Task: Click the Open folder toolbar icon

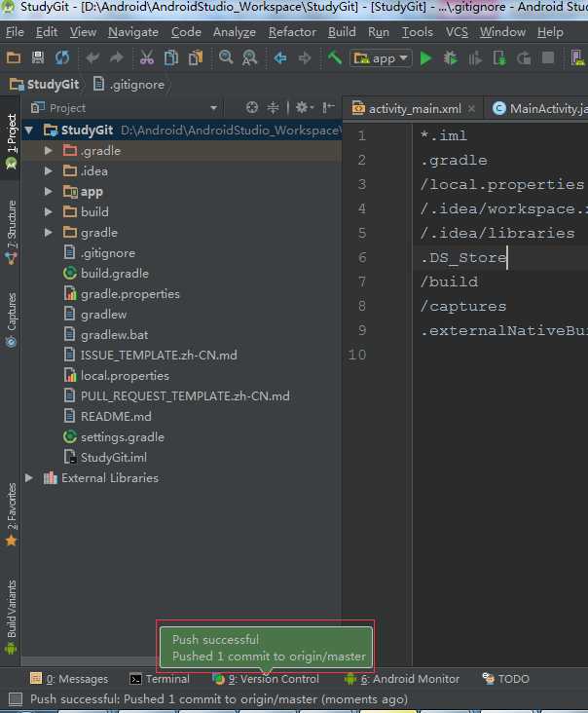Action: coord(14,57)
